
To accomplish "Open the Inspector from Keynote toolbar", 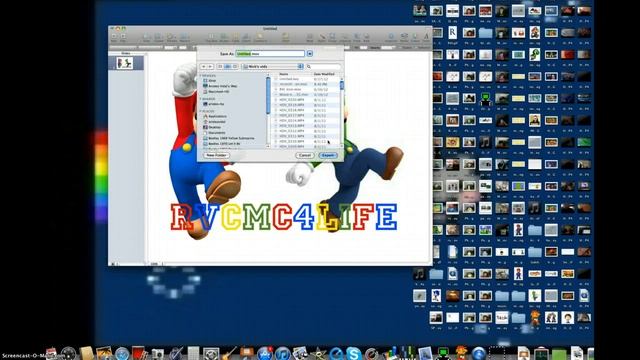I will pos(391,38).
